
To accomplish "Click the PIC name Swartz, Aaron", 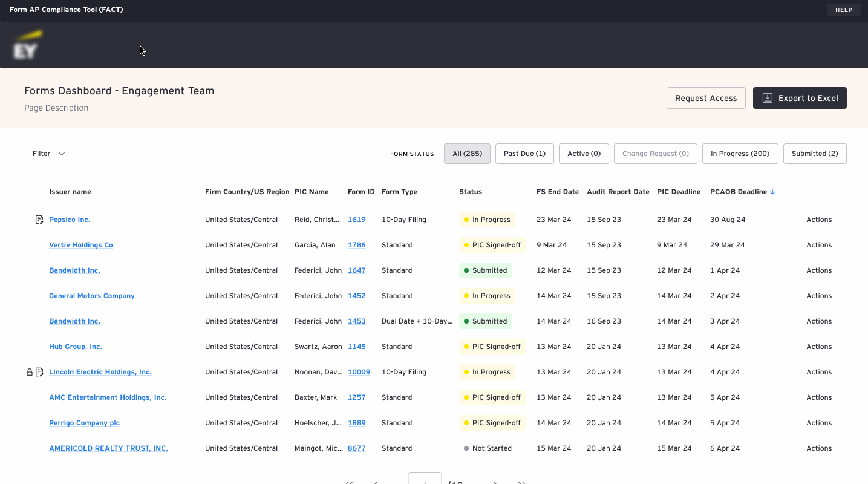I will [317, 347].
